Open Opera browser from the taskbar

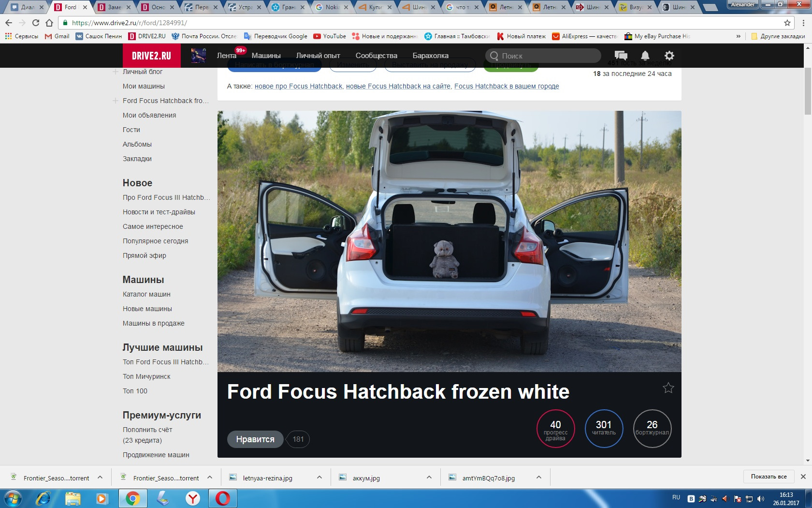click(223, 498)
